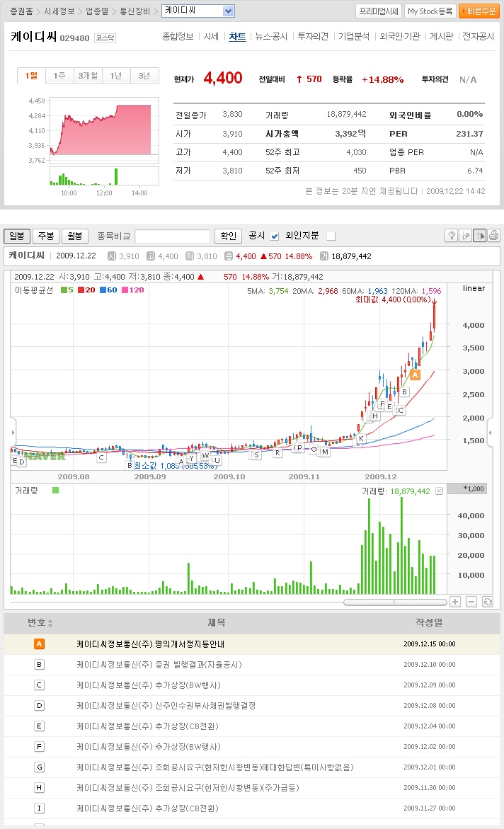Select the pencil drawing tool icon

click(x=465, y=235)
